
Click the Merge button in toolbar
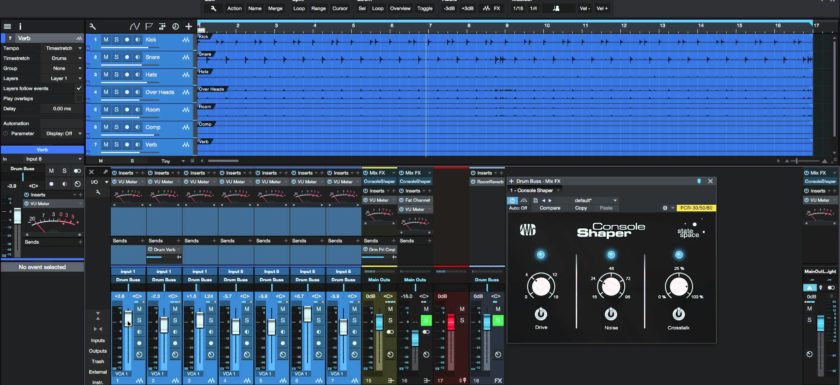[x=275, y=9]
